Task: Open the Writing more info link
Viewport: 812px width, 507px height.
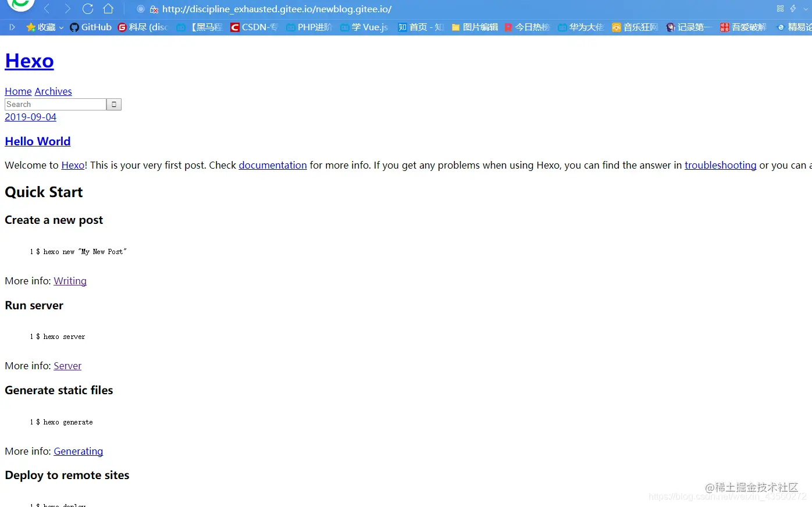Action: pos(70,281)
